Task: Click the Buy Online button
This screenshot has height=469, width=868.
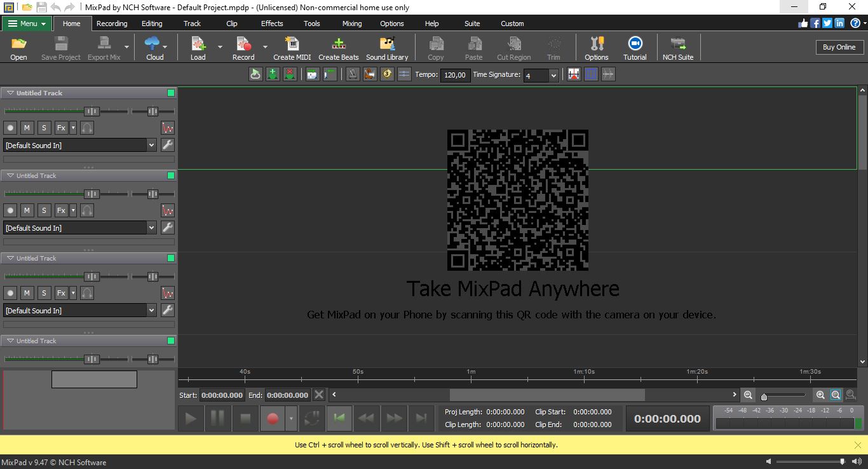Action: 839,47
